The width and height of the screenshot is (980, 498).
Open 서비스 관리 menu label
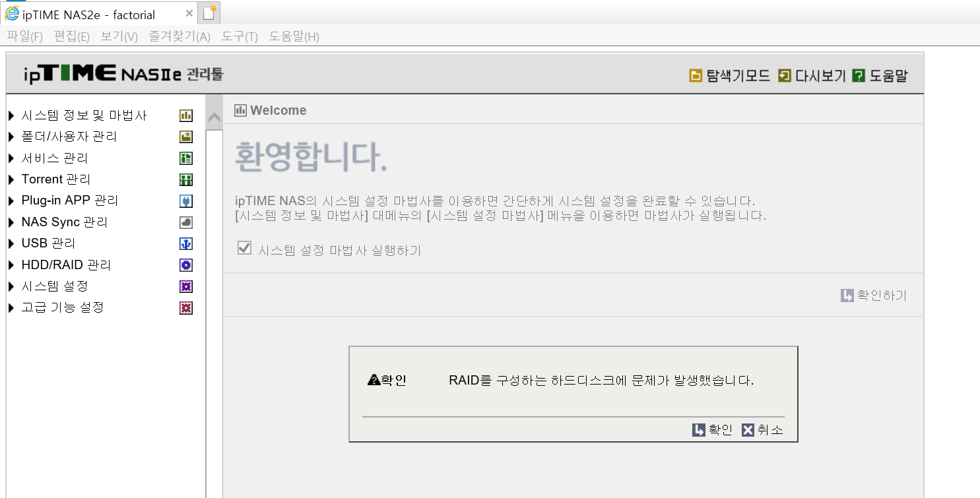pos(55,158)
